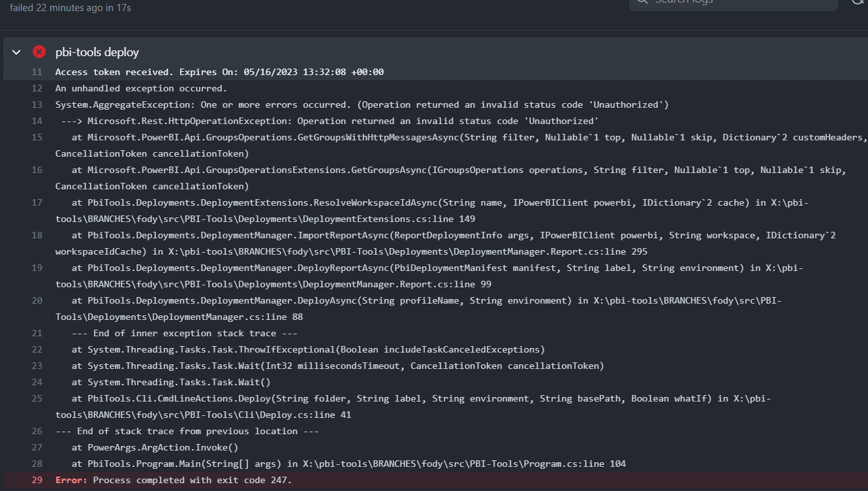Open the pbi-tools deploy step title
Viewport: 868px width, 491px height.
99,52
